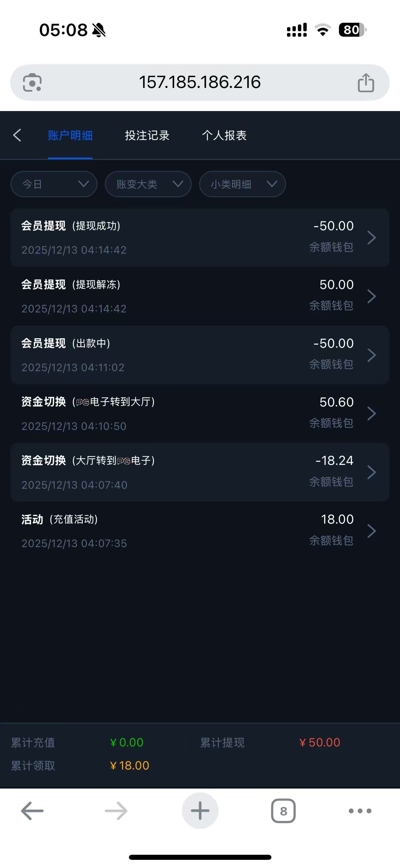Open the 小类明细 subcategory dropdown

[x=242, y=184]
